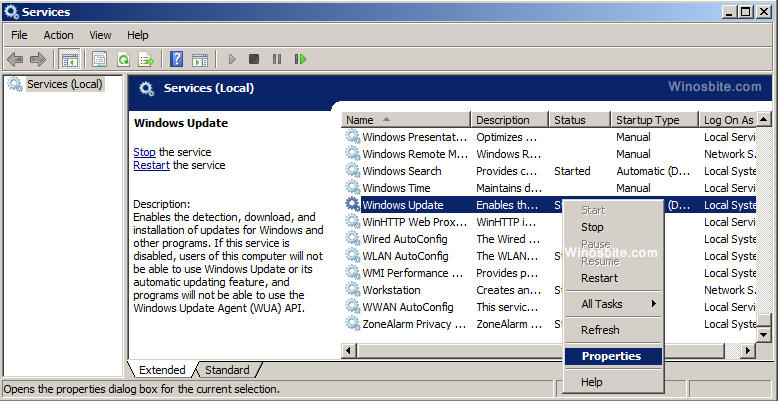Click the Export List toolbar icon
Viewport: 778px width, 401px height.
(x=146, y=60)
